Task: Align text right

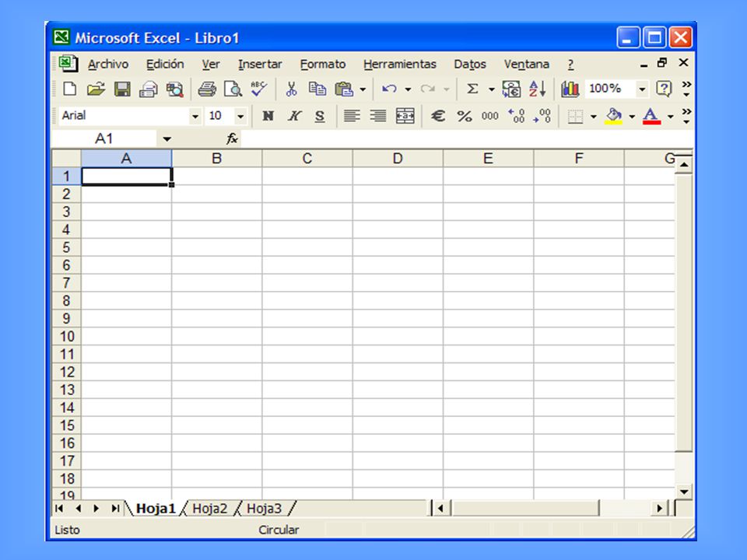Action: coord(378,116)
